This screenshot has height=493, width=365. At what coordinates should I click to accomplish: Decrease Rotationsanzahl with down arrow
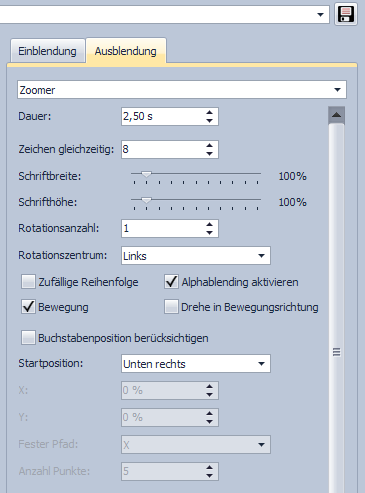pos(209,232)
